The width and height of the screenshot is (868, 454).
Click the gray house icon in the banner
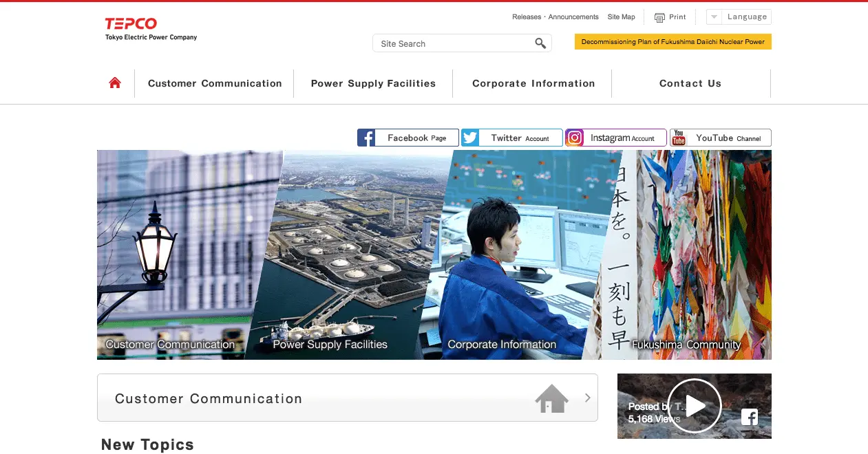(x=552, y=398)
